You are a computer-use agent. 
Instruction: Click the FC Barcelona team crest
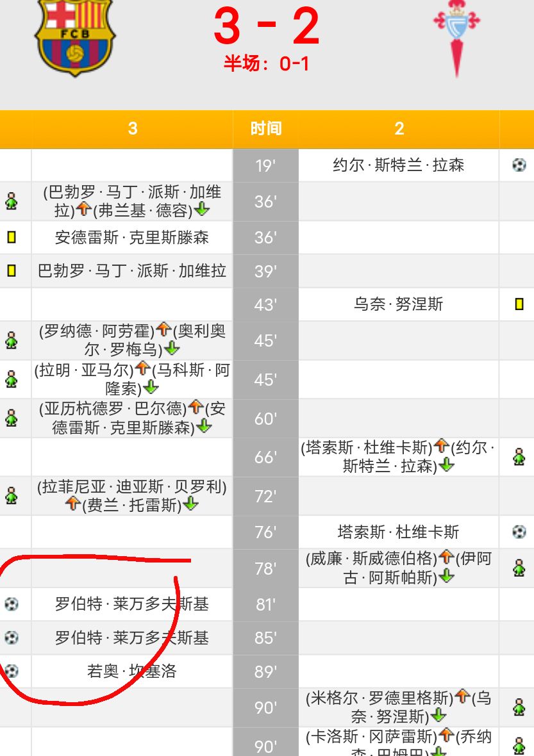74,37
